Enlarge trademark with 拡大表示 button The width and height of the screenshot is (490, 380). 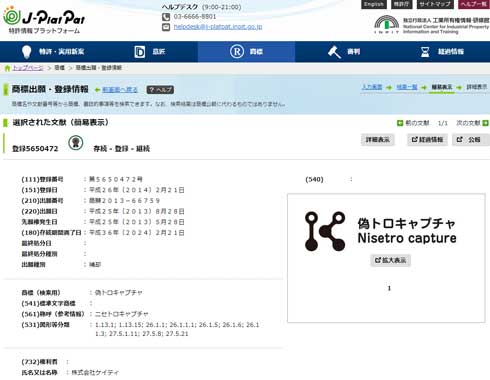point(390,260)
